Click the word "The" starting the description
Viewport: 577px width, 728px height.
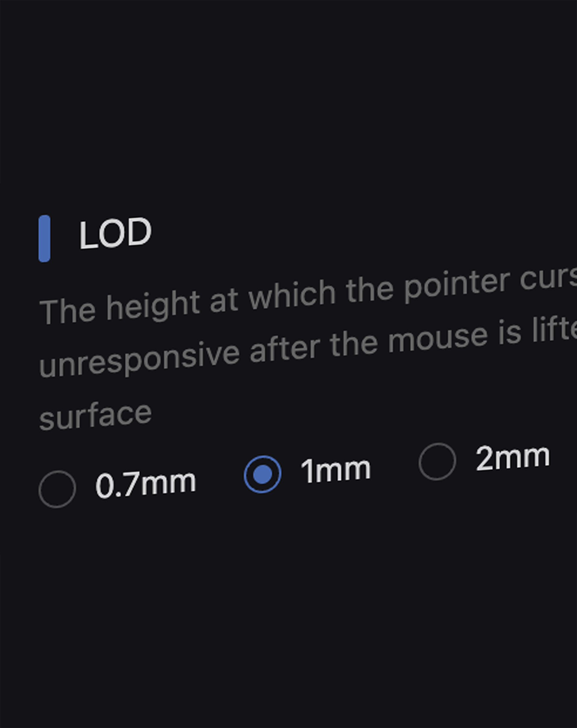[67, 311]
